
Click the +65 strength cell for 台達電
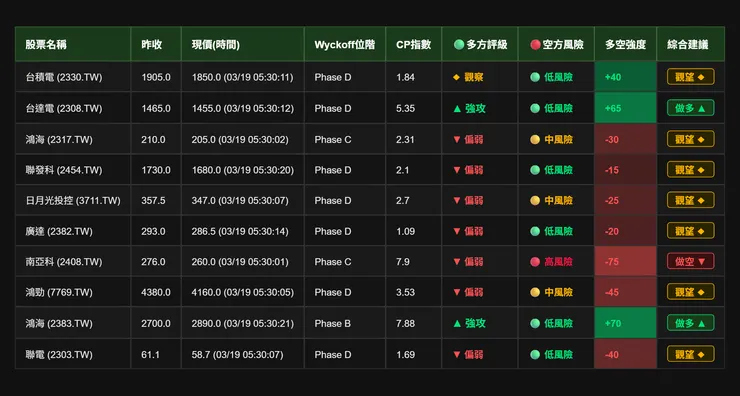coord(625,108)
